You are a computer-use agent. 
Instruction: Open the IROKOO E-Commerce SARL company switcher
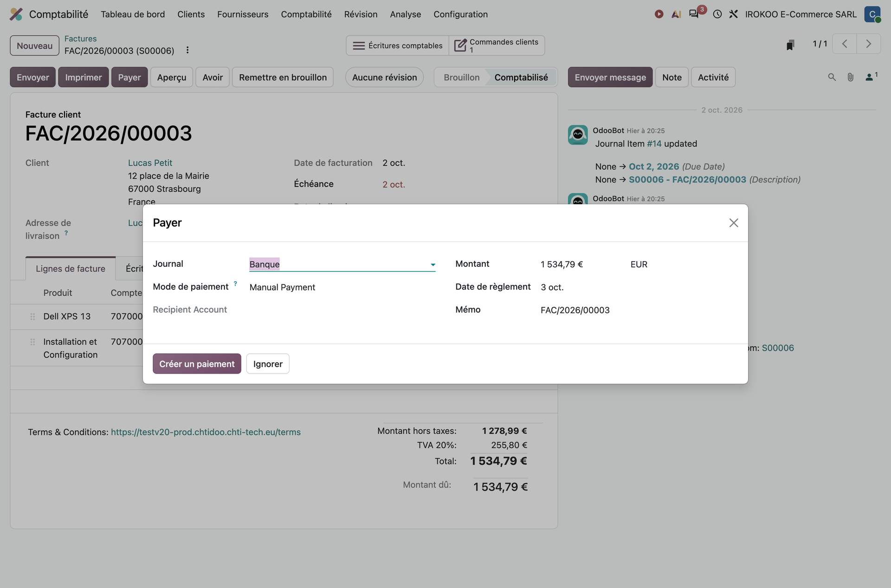(x=801, y=14)
